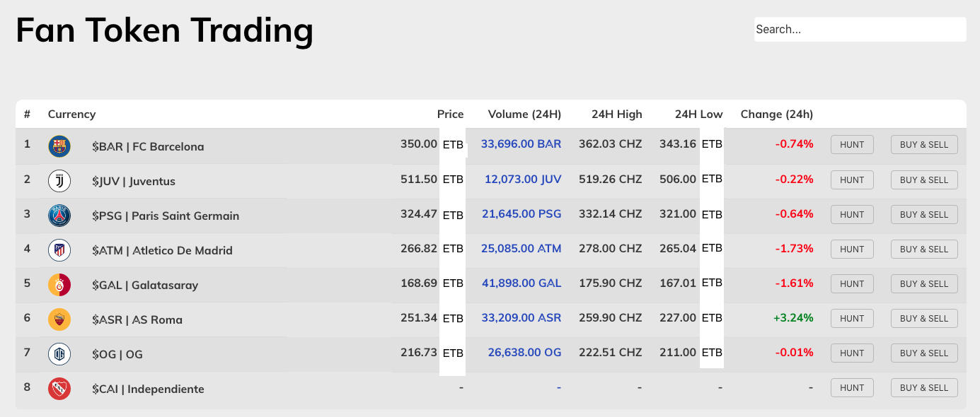
Task: Click the AS Roma club logo
Action: click(x=59, y=319)
